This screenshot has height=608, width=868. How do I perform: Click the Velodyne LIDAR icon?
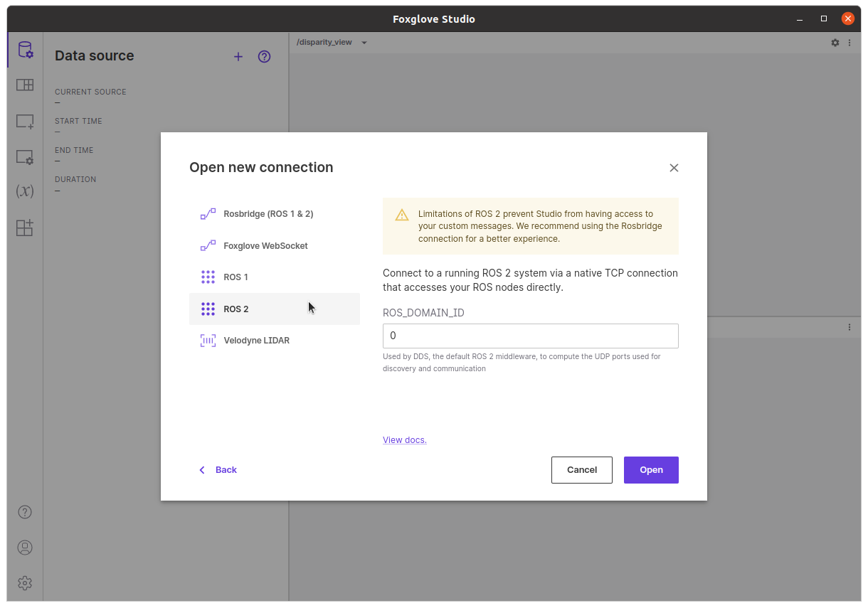point(208,341)
